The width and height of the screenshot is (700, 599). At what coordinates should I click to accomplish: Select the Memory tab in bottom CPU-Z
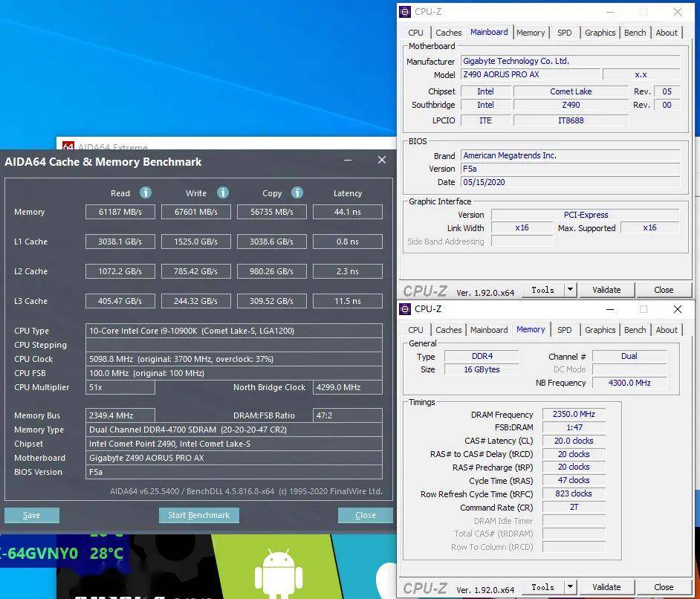(x=531, y=329)
